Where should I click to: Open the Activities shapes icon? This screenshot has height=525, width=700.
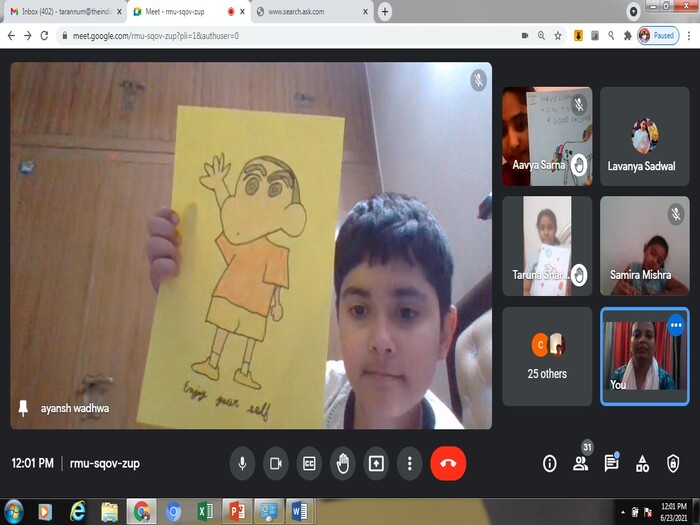(642, 463)
